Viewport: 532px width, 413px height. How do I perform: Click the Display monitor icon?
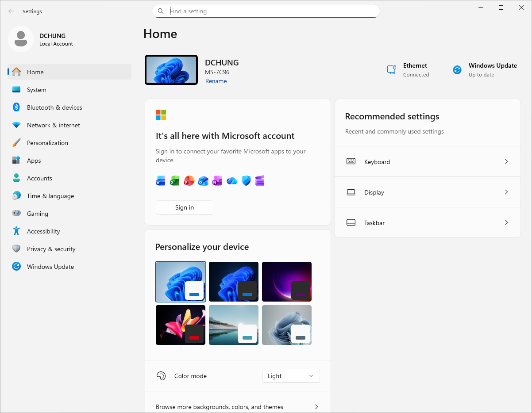point(351,192)
